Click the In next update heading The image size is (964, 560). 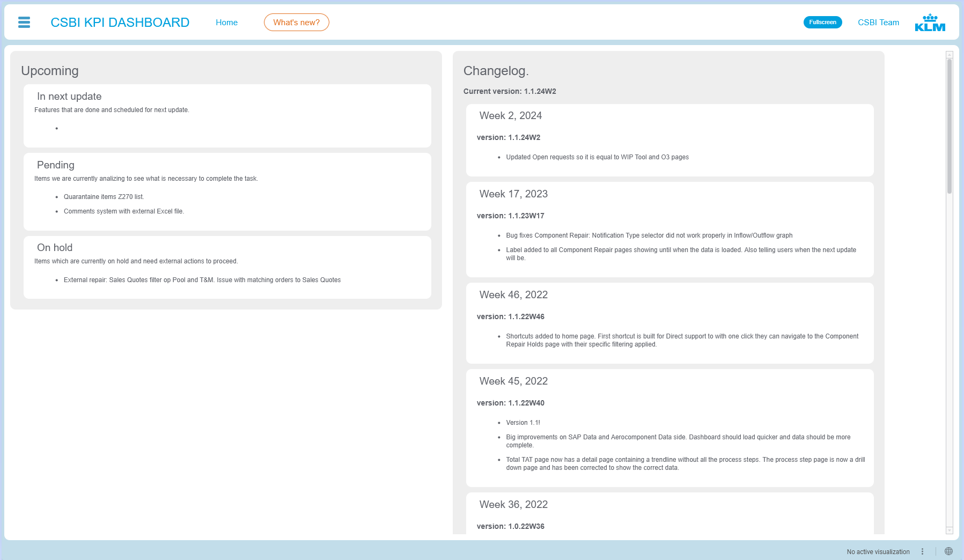[x=69, y=97]
